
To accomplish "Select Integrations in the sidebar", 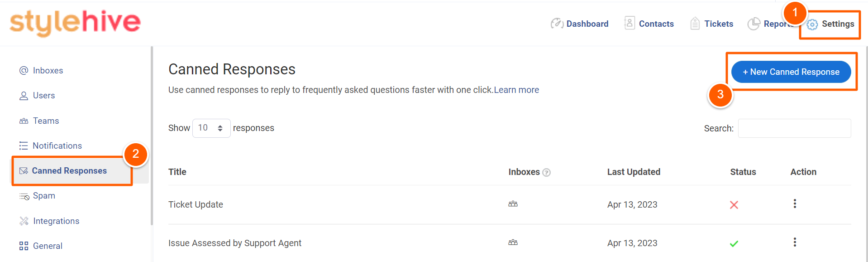I will pyautogui.click(x=49, y=221).
